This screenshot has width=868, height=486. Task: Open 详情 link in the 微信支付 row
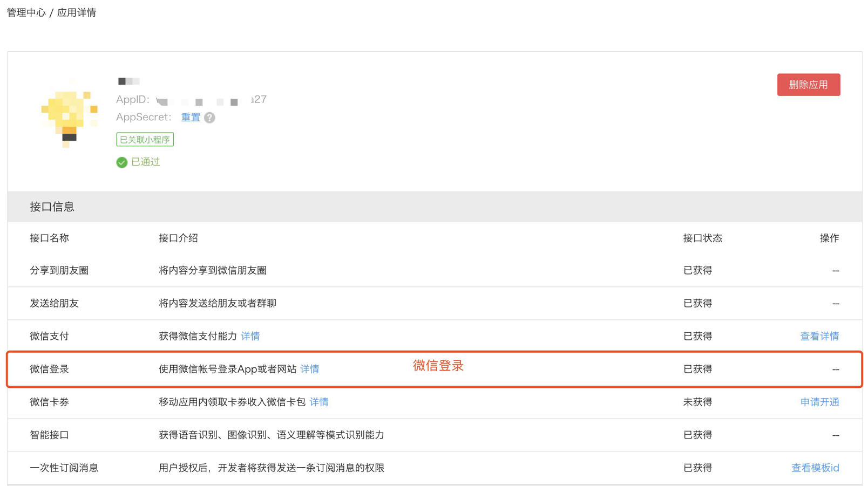pos(250,336)
